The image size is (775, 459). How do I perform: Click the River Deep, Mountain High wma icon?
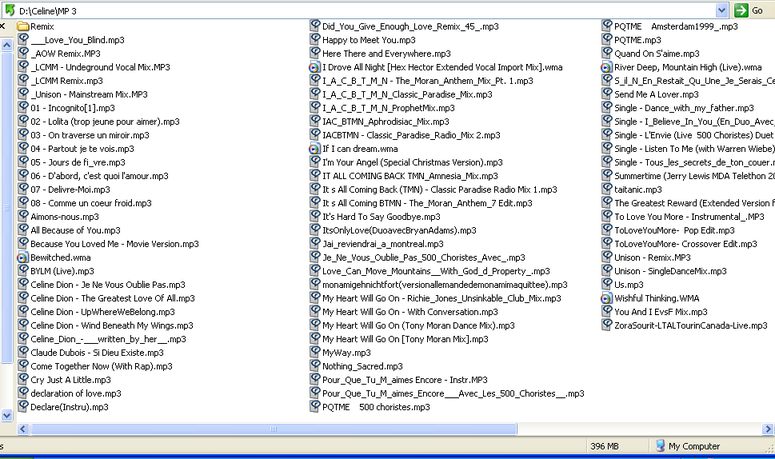pyautogui.click(x=607, y=67)
